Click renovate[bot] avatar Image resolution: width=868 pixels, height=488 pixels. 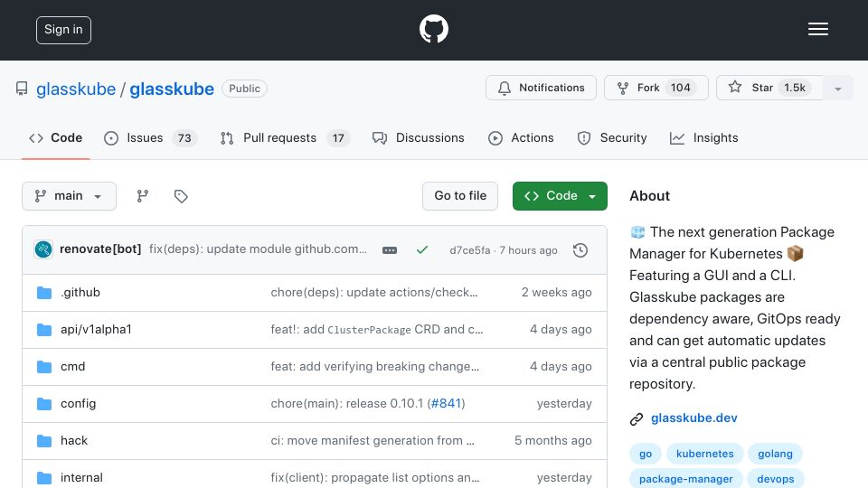(x=43, y=249)
